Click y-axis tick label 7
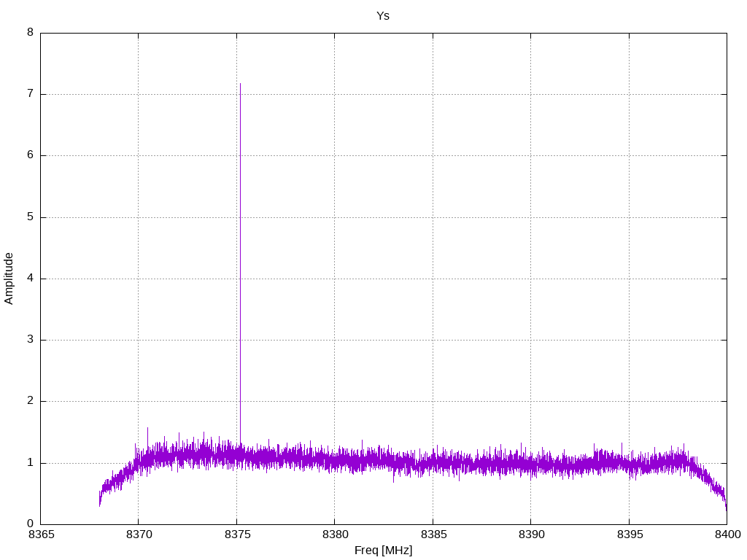The height and width of the screenshot is (560, 747). [31, 94]
